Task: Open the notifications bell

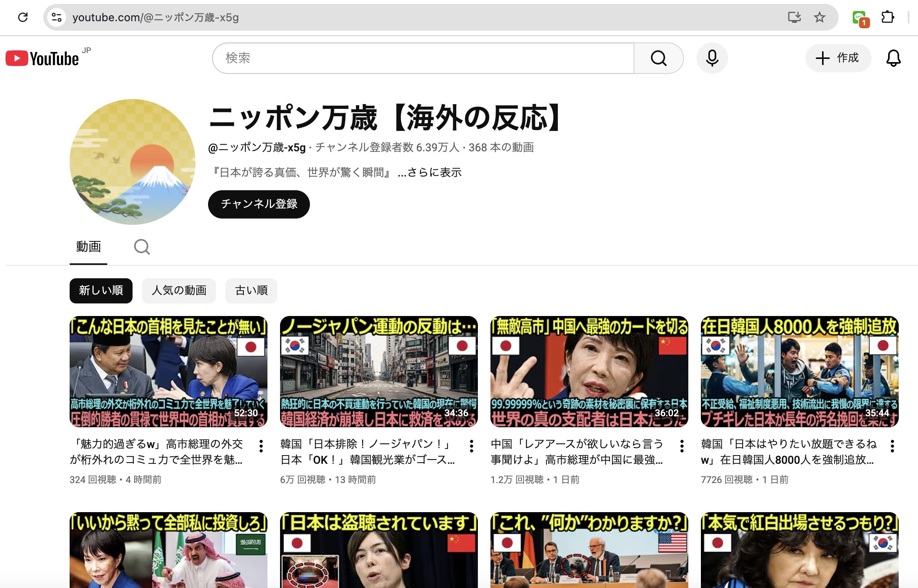Action: coord(893,59)
